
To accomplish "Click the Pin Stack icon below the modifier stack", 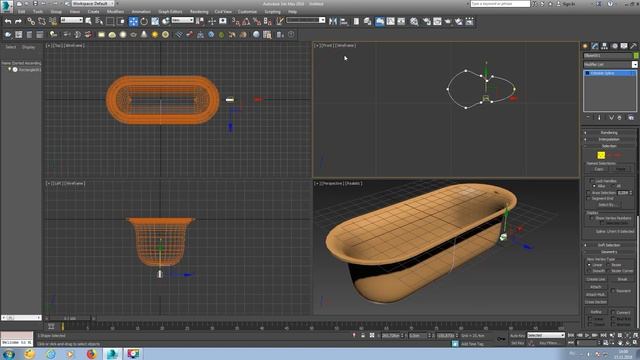I will coord(588,118).
